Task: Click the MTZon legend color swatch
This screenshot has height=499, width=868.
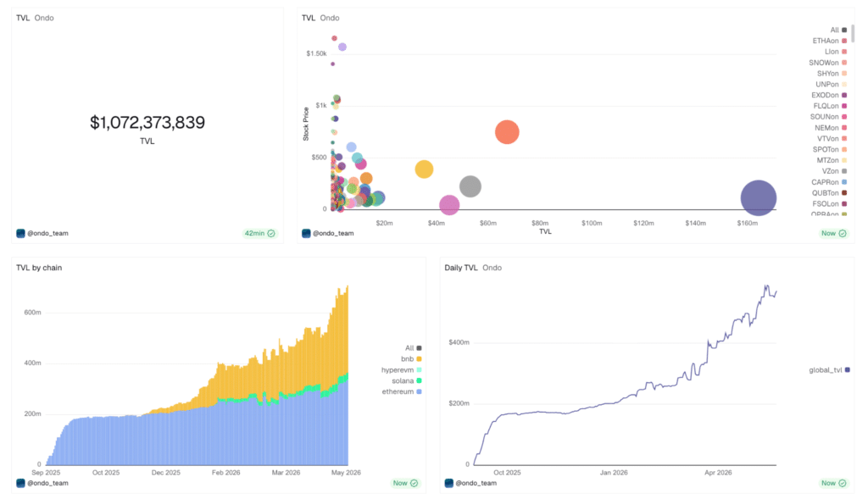Action: point(844,160)
